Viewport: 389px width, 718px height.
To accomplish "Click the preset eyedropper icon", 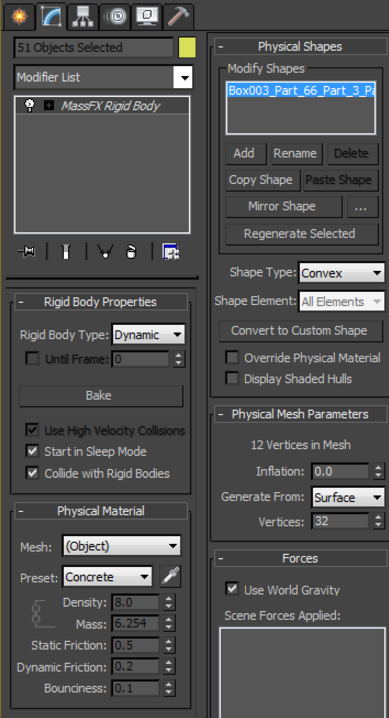I will tap(170, 577).
